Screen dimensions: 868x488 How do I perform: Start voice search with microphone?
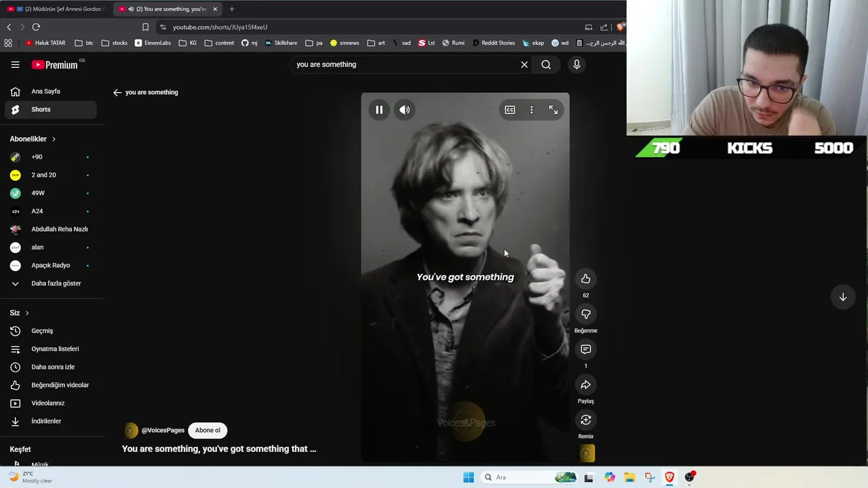[x=576, y=64]
